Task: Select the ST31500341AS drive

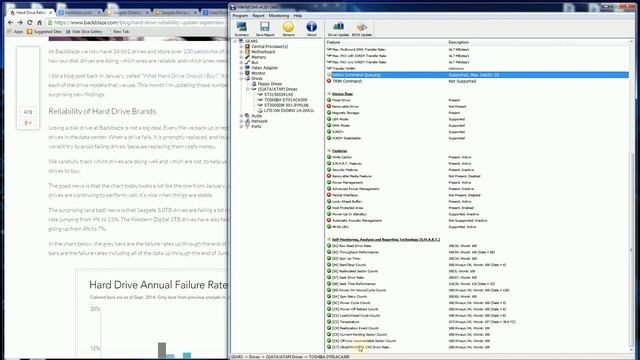Action: pos(278,94)
